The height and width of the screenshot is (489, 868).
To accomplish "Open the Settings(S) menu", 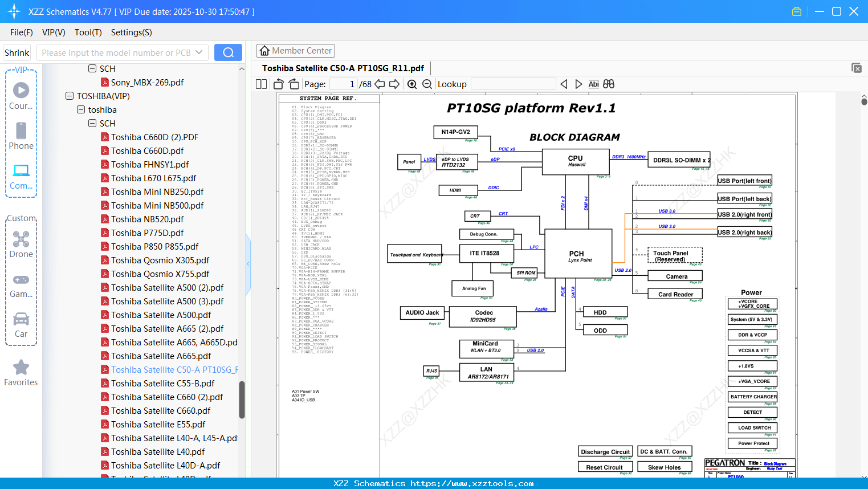I will click(x=131, y=32).
